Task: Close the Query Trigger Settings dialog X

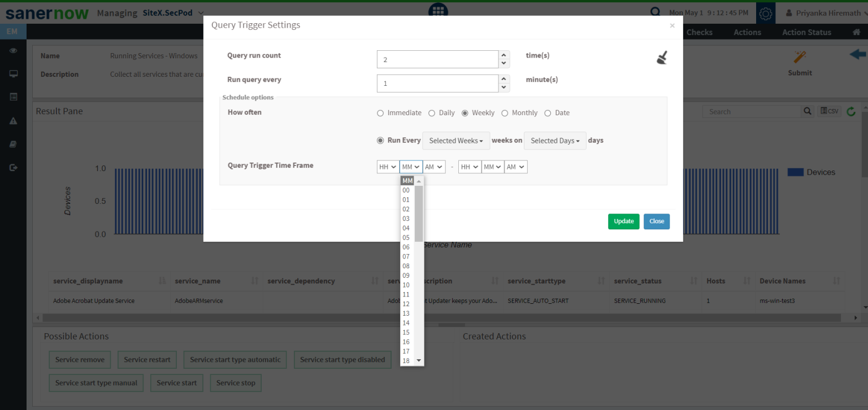Action: pyautogui.click(x=672, y=25)
